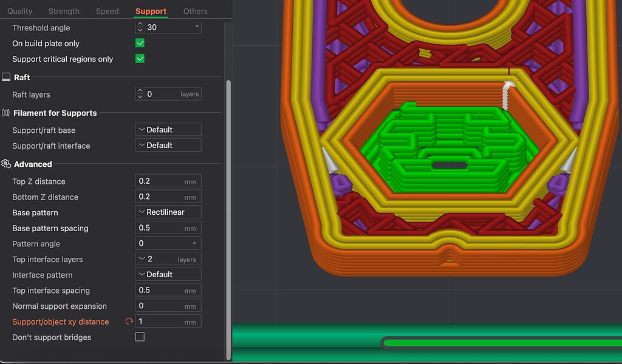Screen dimensions: 622x364
Task: Click the Top interface spacing field
Action: 168,290
